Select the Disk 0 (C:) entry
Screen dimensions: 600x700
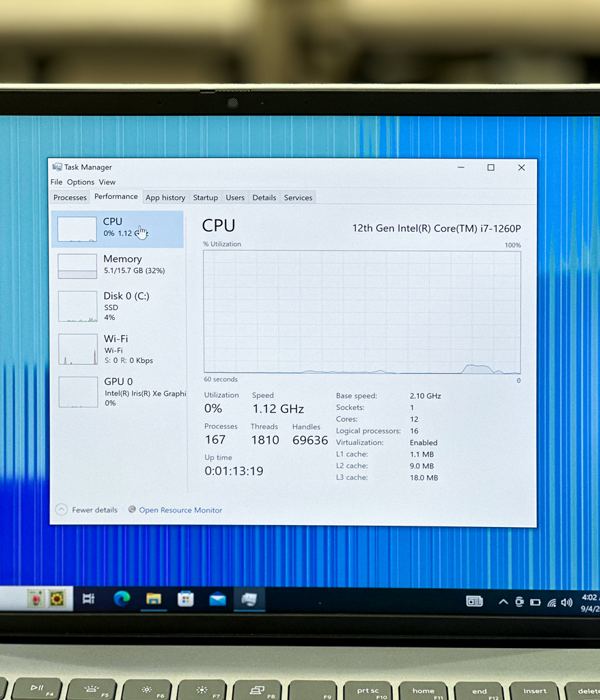[x=118, y=306]
